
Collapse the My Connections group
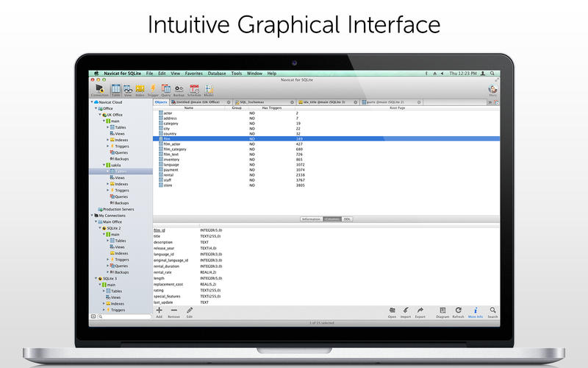(x=93, y=215)
